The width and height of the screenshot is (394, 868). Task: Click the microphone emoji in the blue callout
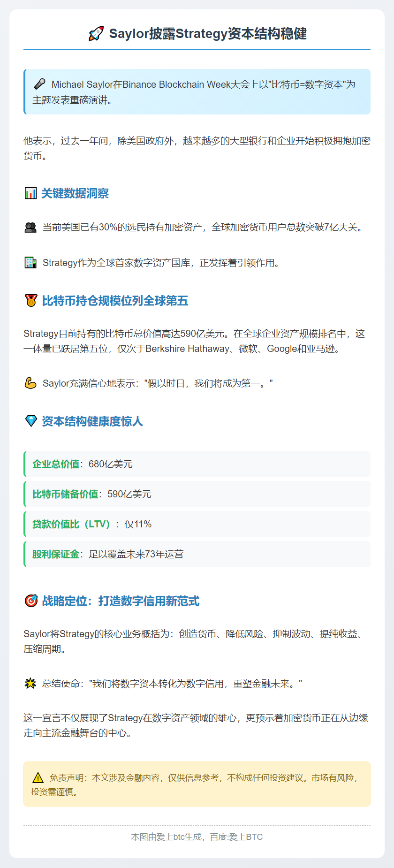click(39, 84)
